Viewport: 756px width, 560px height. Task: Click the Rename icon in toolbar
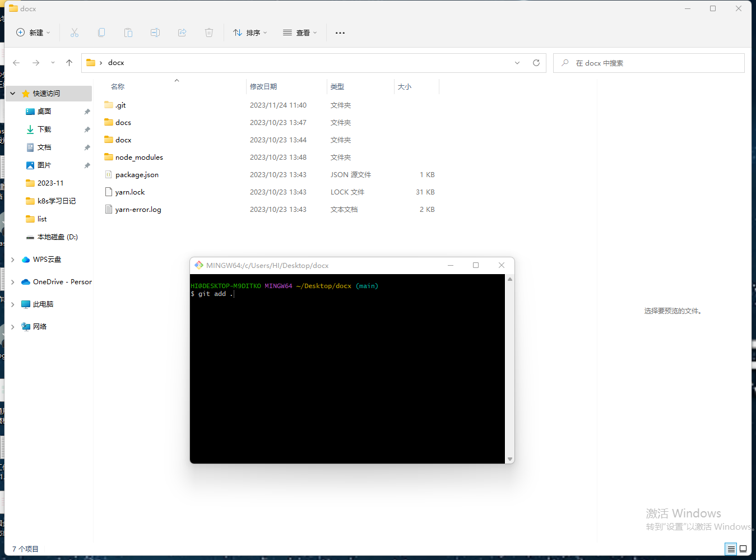155,33
